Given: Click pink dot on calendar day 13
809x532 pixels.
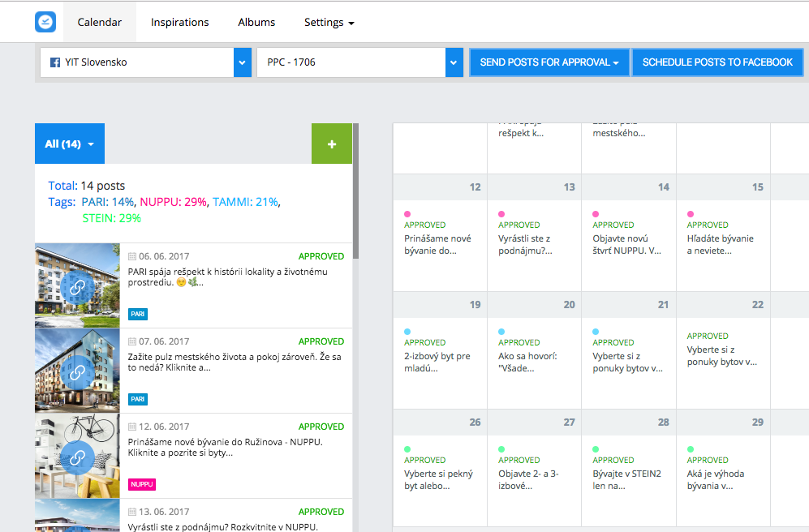Looking at the screenshot, I should point(501,214).
